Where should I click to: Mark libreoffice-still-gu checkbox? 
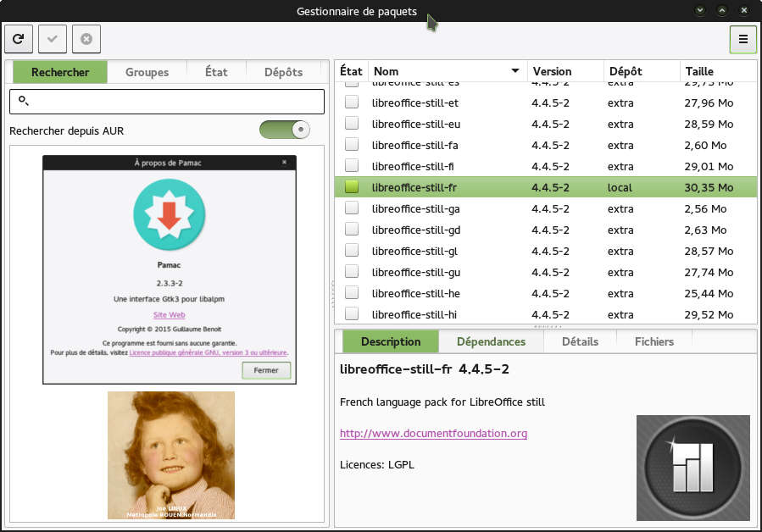point(352,272)
